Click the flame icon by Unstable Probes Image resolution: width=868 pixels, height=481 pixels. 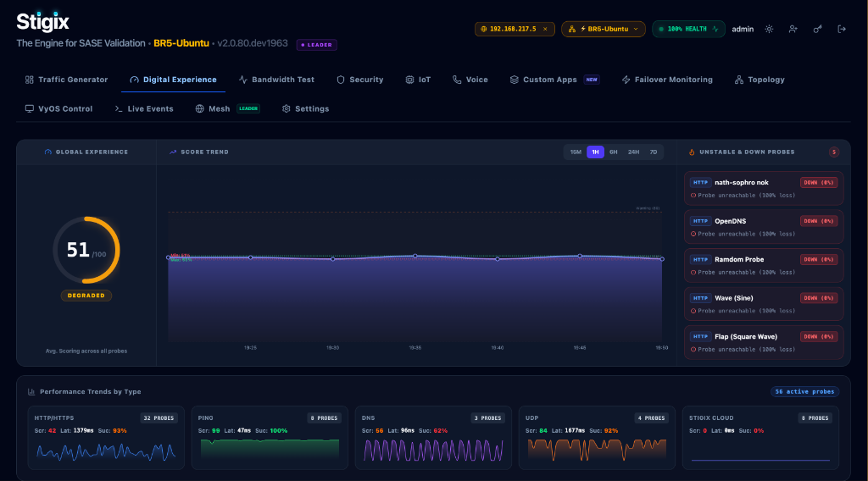click(x=692, y=152)
